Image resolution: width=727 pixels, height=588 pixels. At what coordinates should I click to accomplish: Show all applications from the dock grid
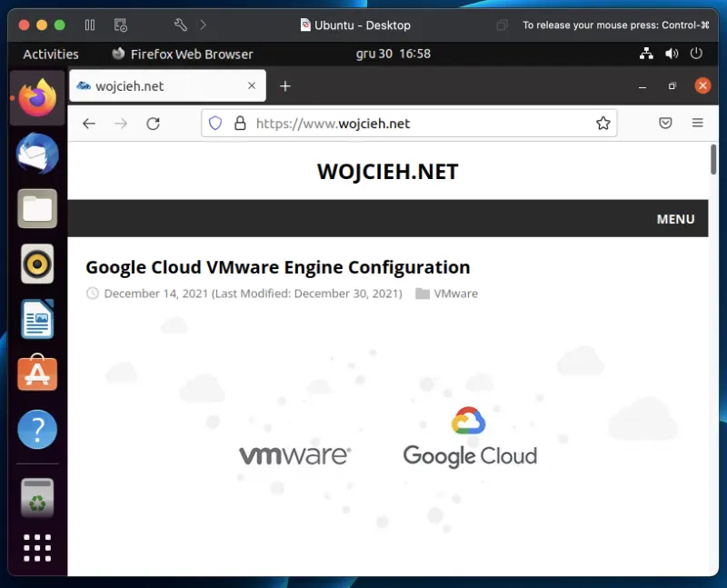pos(36,547)
